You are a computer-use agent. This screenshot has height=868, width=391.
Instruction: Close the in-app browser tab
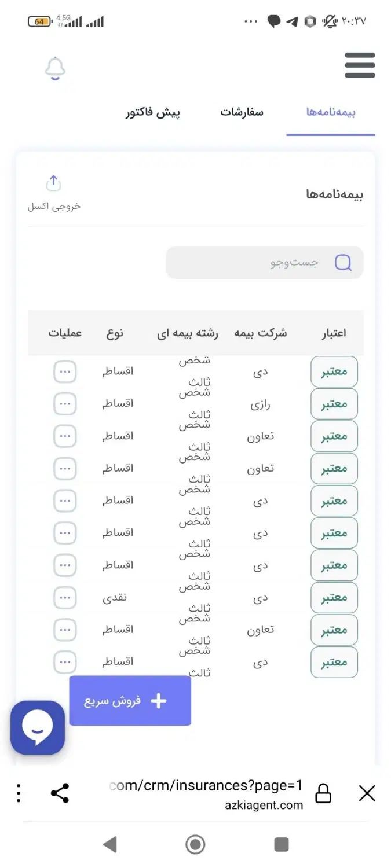367,793
